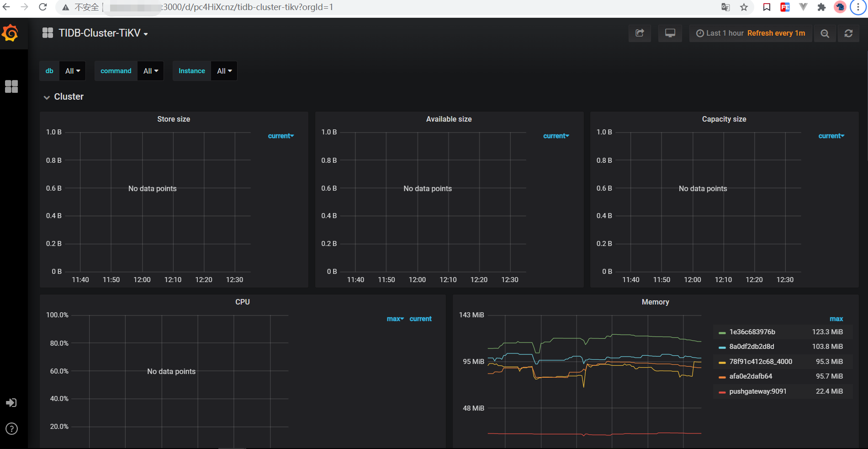868x449 pixels.
Task: Click the 123.3 MiB legend value
Action: click(827, 332)
